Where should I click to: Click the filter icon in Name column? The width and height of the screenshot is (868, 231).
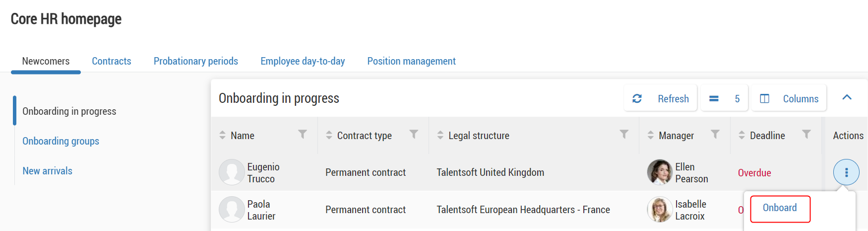pyautogui.click(x=303, y=135)
